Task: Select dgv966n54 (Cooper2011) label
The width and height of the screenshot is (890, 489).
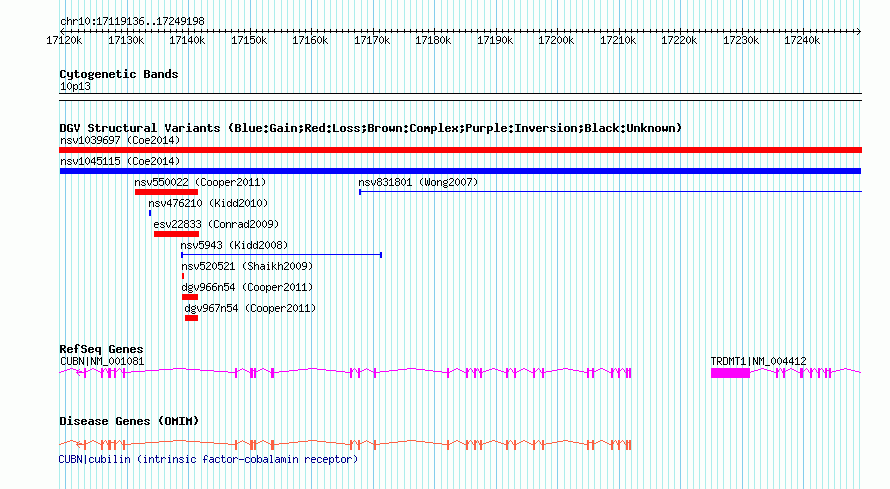Action: [247, 287]
